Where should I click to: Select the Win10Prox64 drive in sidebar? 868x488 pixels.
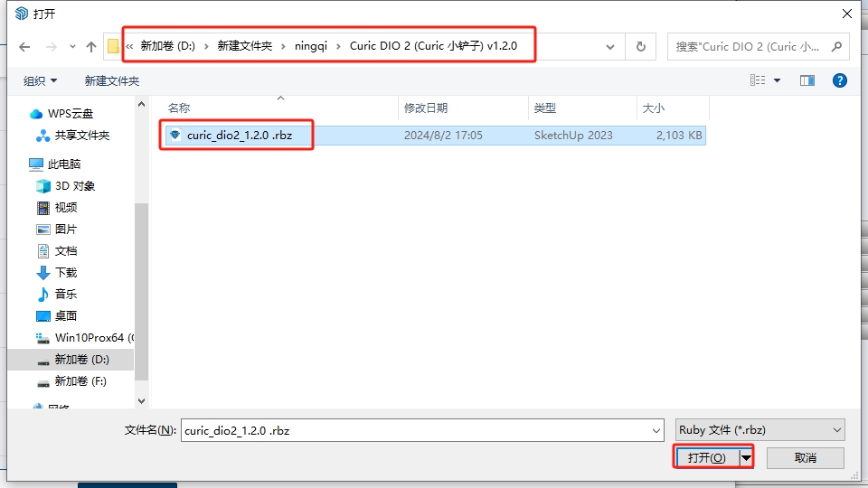pyautogui.click(x=94, y=337)
